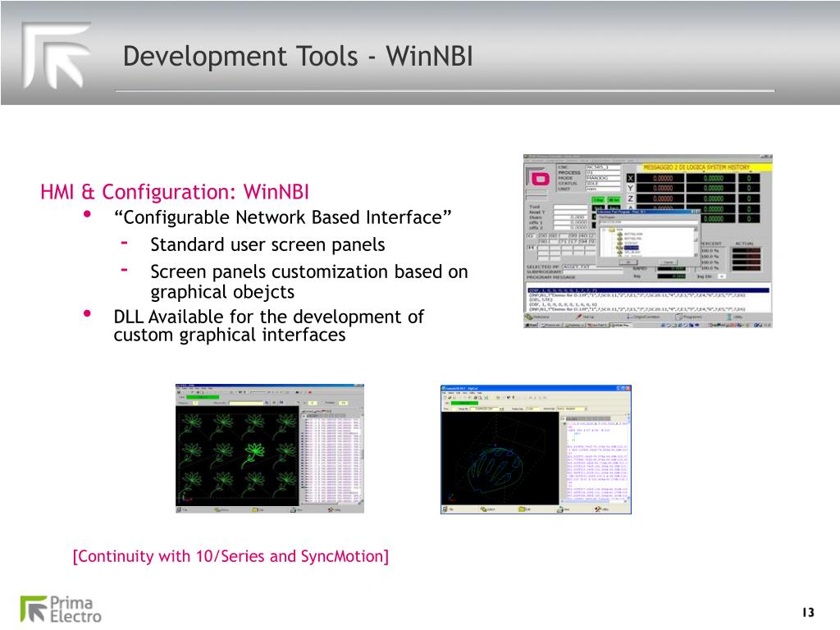Click the green progress bar in flower window
This screenshot has height=630, width=840.
click(x=203, y=397)
